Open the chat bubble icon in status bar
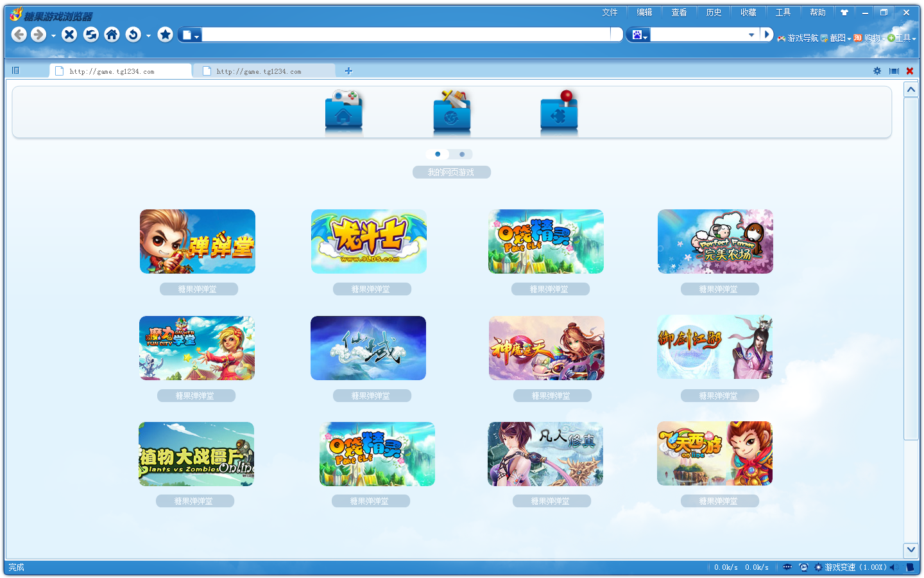 point(787,567)
